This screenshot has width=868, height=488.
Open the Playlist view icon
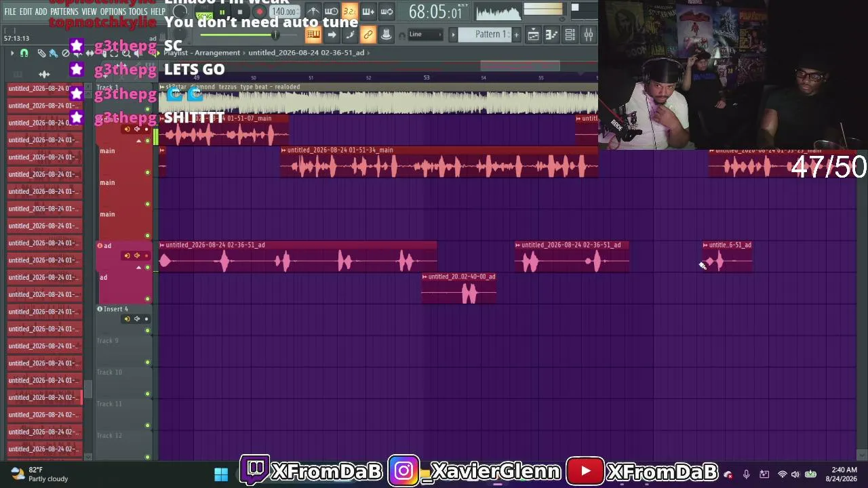(534, 35)
